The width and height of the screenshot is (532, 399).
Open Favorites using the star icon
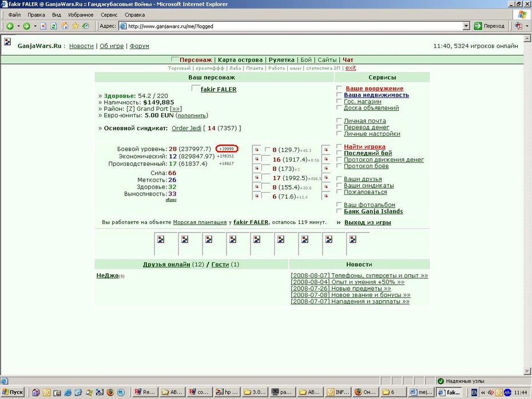[76, 26]
